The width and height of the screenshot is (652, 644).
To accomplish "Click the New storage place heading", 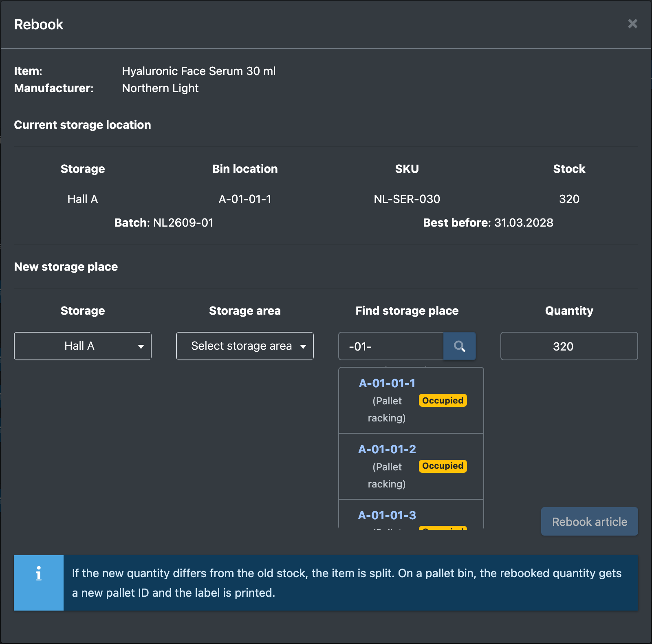I will (66, 267).
